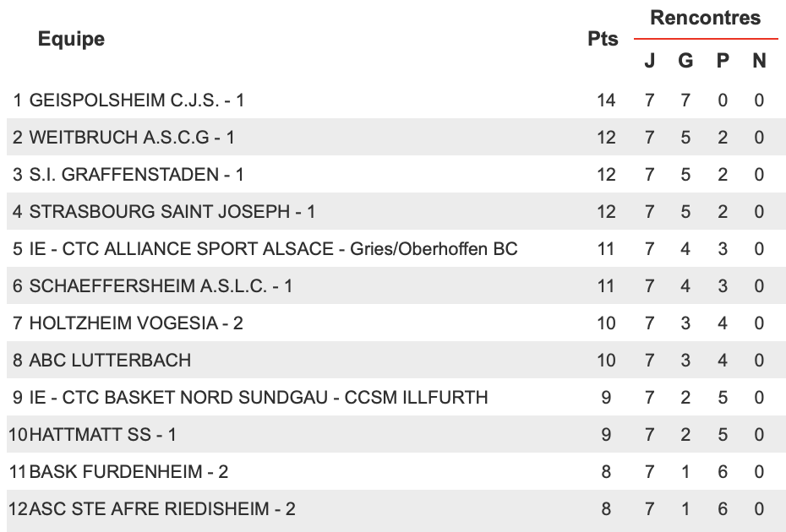Select the J games-played column header
Viewport: 786px width, 532px height.
650,61
